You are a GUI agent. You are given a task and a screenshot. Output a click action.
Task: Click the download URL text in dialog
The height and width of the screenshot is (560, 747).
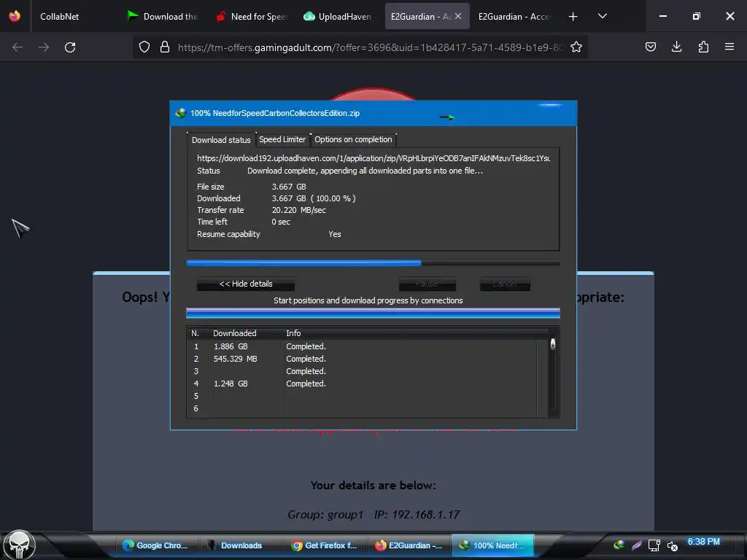click(373, 158)
